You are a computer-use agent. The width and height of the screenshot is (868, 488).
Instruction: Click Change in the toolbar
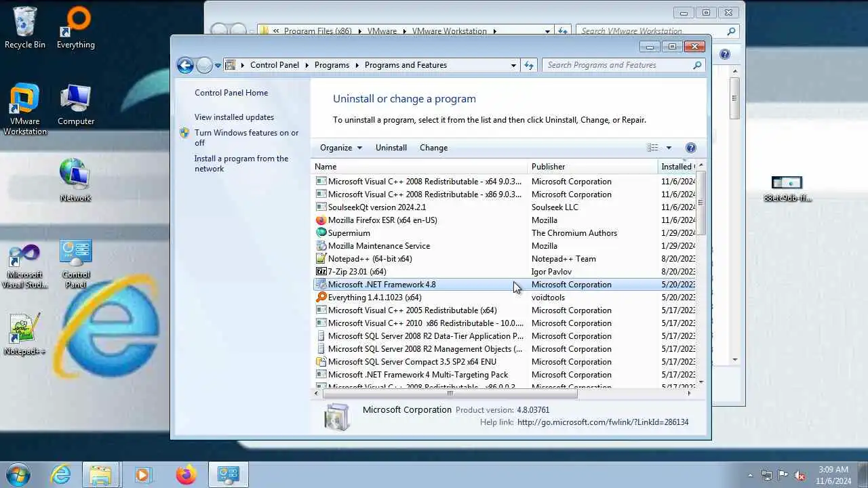pyautogui.click(x=433, y=148)
